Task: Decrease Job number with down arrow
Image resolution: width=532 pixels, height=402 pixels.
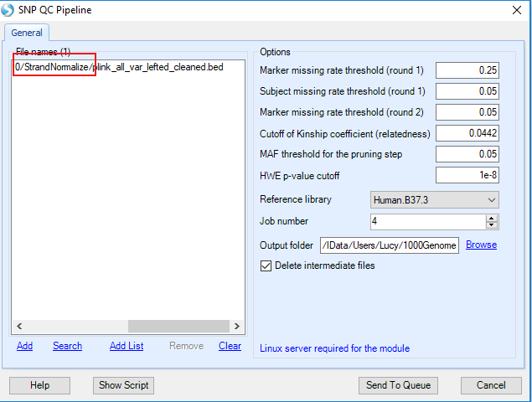Action: pyautogui.click(x=491, y=225)
